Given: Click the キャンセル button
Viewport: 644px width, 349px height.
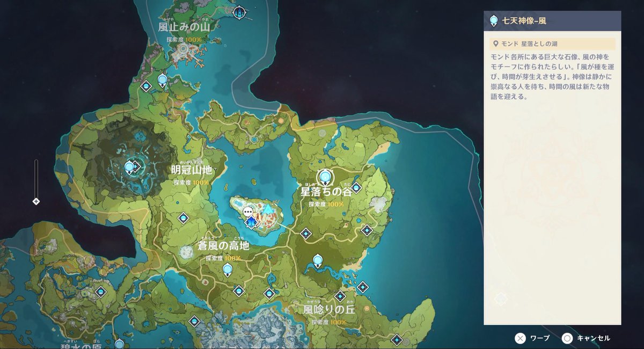Looking at the screenshot, I should coord(586,338).
